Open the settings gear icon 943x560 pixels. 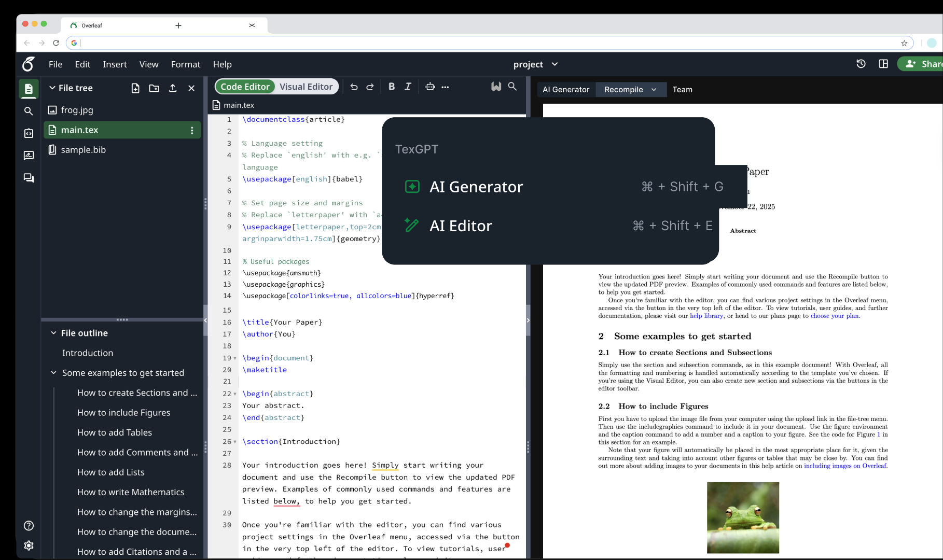click(29, 545)
